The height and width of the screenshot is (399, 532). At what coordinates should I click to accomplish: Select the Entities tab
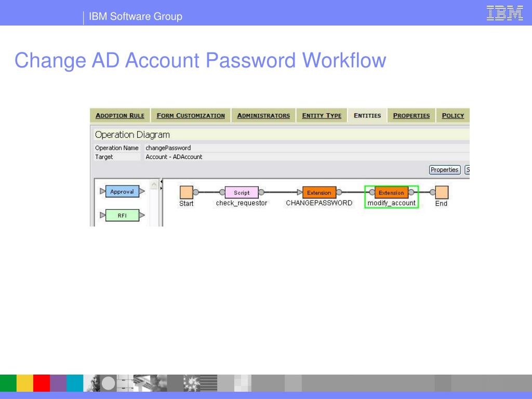(367, 115)
